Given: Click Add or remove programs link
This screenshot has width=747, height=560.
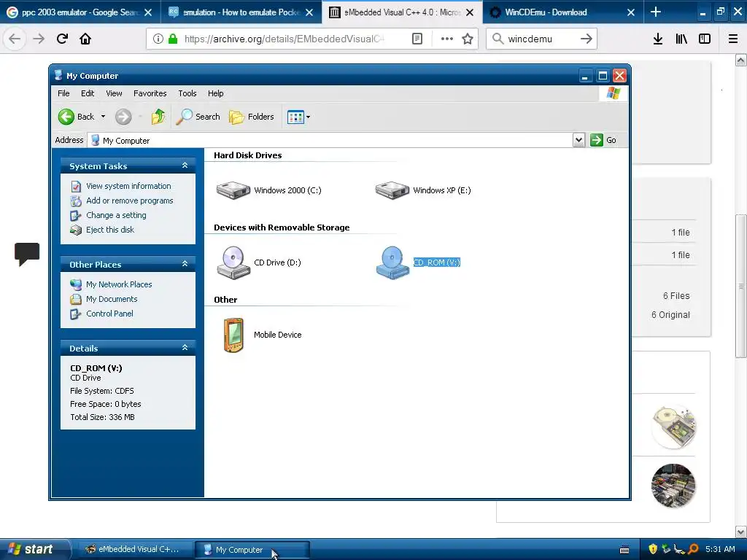Looking at the screenshot, I should (130, 201).
